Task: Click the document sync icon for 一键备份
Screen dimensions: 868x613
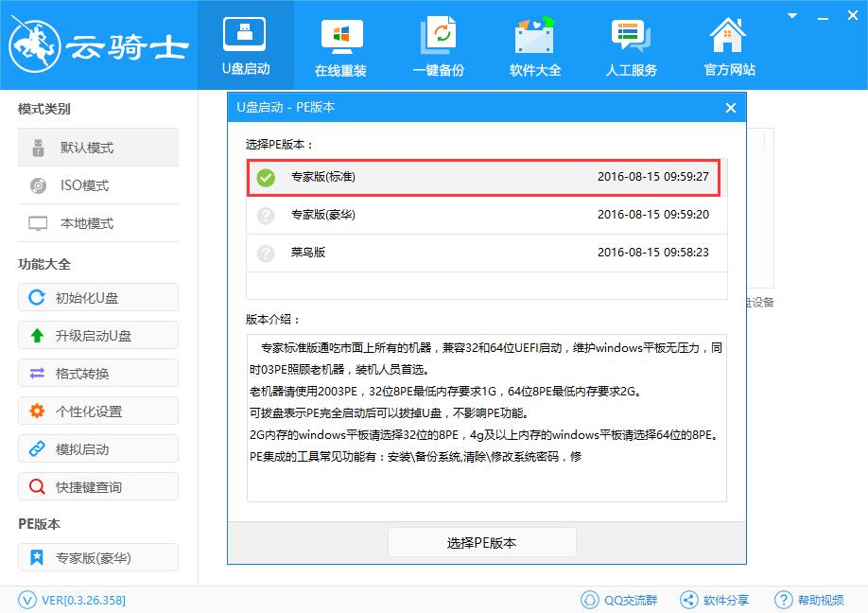Action: click(438, 35)
